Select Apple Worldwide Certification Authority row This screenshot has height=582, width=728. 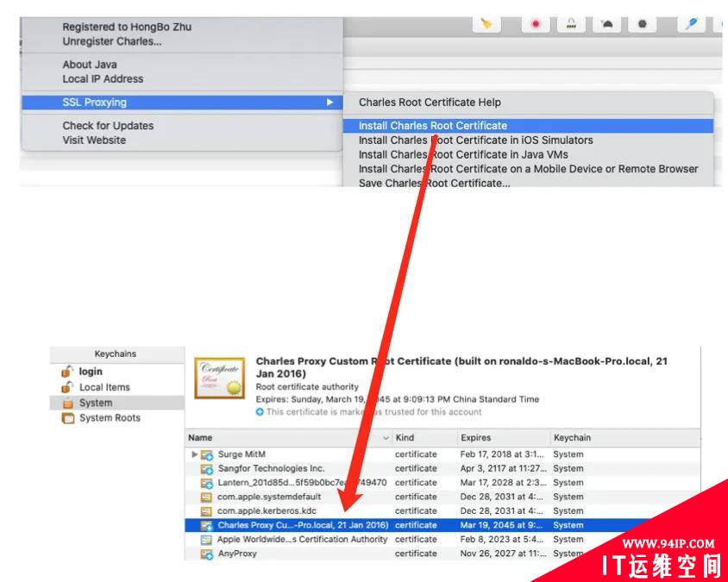(x=442, y=540)
